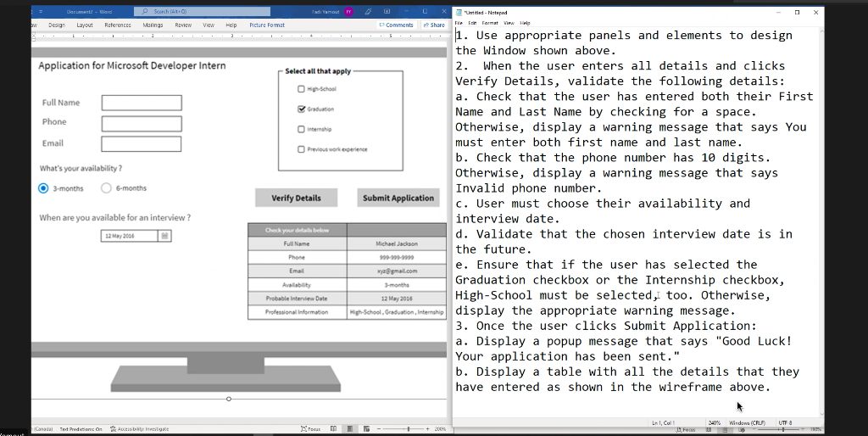Click the Word zoom slider handle
868x436 pixels.
tap(409, 429)
